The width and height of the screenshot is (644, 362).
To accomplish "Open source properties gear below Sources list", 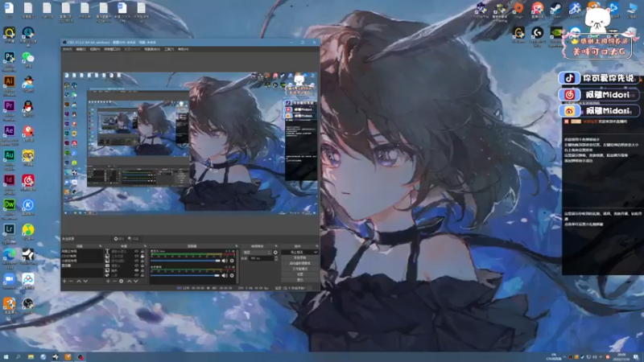I will (x=122, y=281).
